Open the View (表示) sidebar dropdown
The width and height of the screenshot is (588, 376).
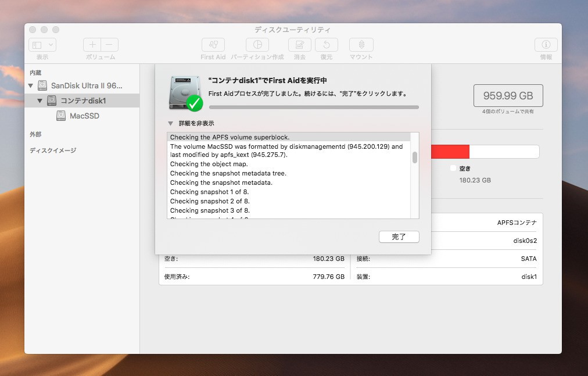(x=42, y=45)
